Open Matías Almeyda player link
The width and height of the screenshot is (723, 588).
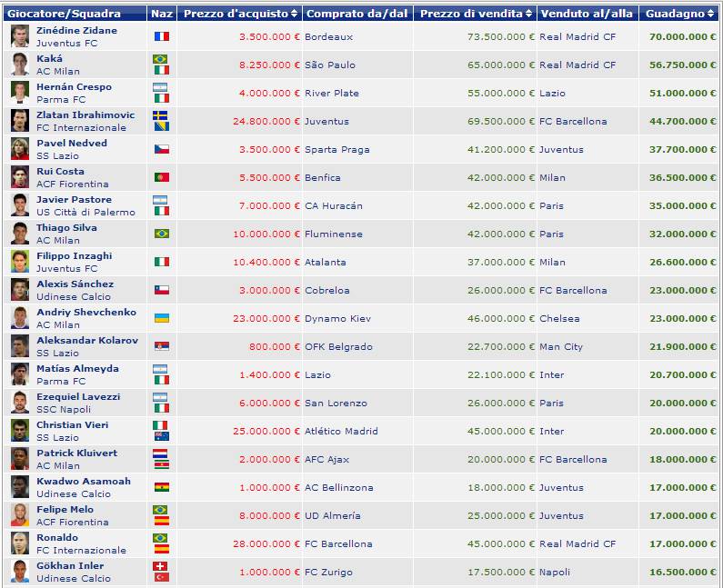tap(77, 368)
